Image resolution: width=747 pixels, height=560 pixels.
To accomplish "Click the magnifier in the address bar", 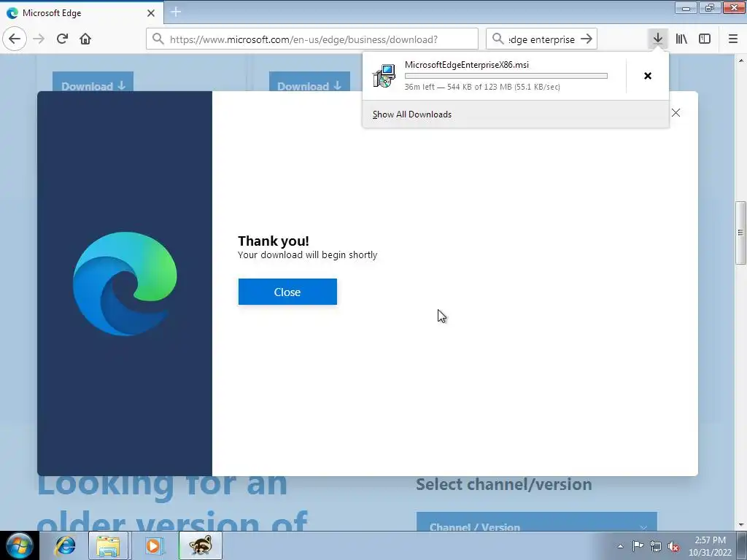I will click(158, 39).
